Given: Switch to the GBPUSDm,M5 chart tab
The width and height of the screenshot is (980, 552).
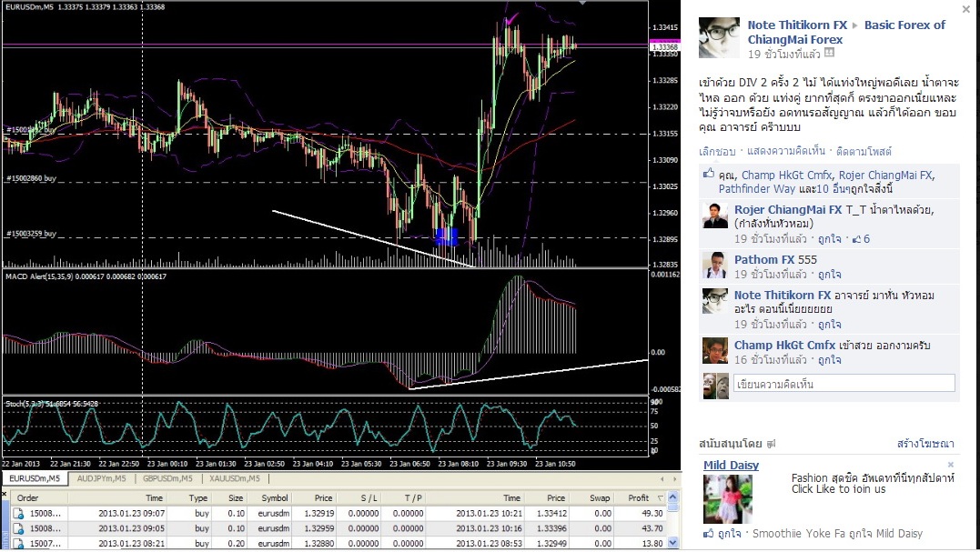Looking at the screenshot, I should pyautogui.click(x=167, y=478).
